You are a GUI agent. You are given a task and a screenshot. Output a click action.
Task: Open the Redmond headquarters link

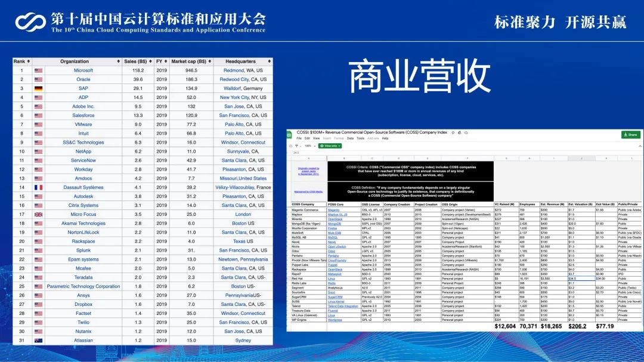[234, 70]
